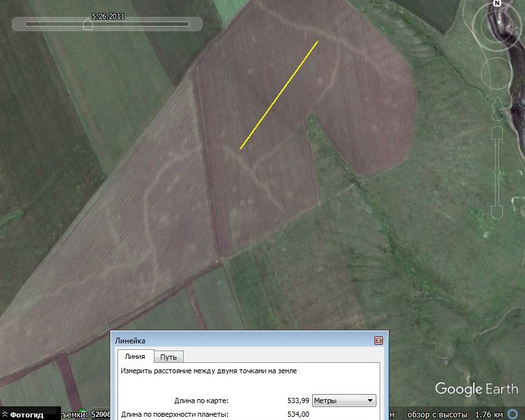525x420 pixels.
Task: Click the right end of historical imagery track
Action: (x=187, y=24)
